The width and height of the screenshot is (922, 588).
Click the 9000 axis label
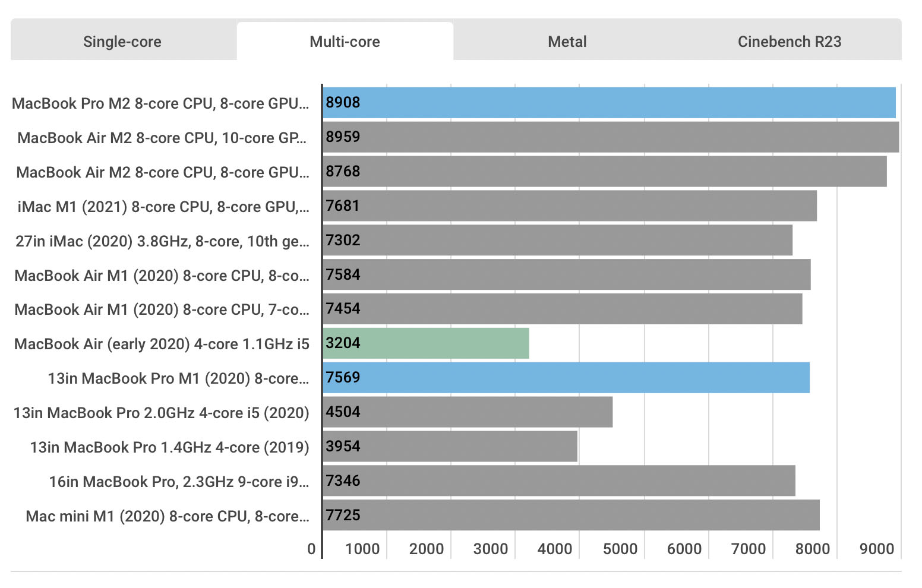877,549
